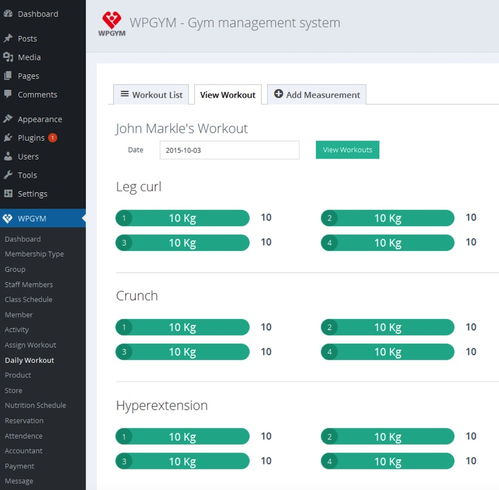Click the Media icon in sidebar
This screenshot has width=499, height=490.
coord(8,57)
